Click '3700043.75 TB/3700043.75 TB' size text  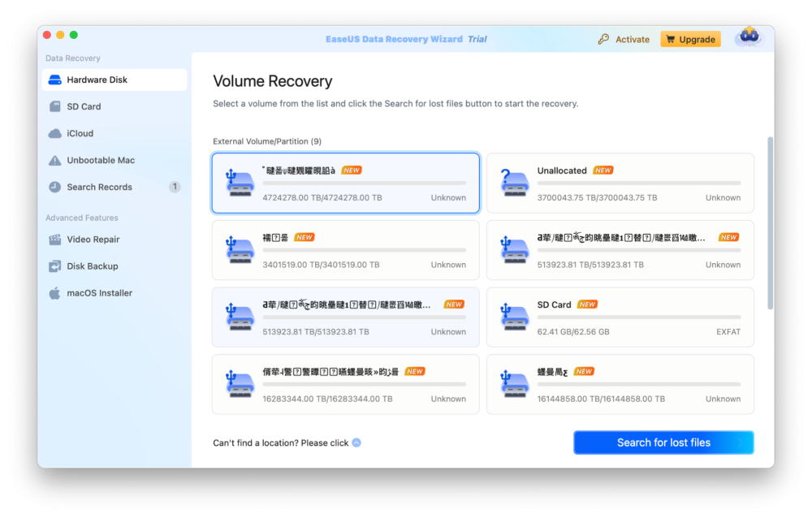597,198
